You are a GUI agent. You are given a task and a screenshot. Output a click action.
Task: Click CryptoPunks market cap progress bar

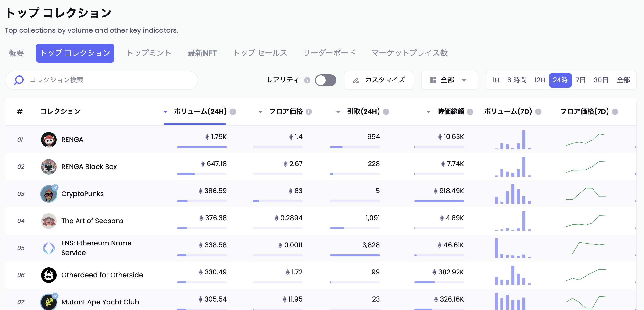439,201
